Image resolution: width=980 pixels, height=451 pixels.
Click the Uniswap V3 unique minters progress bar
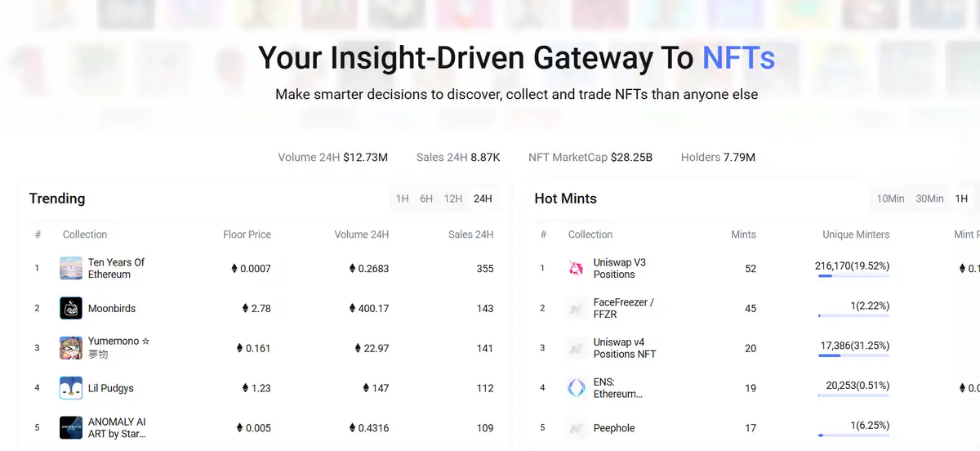pyautogui.click(x=853, y=276)
